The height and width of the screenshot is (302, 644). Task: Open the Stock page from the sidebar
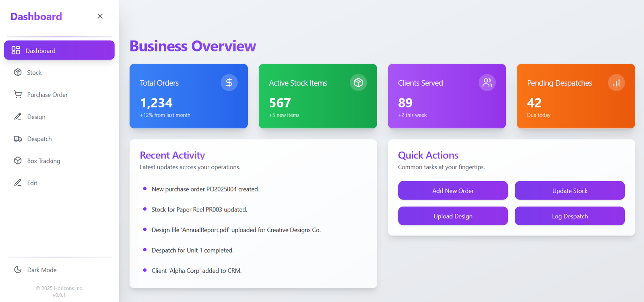[x=34, y=72]
